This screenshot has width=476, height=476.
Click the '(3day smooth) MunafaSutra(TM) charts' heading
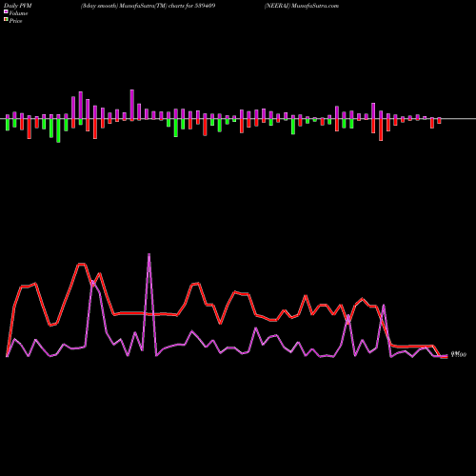pyautogui.click(x=149, y=6)
